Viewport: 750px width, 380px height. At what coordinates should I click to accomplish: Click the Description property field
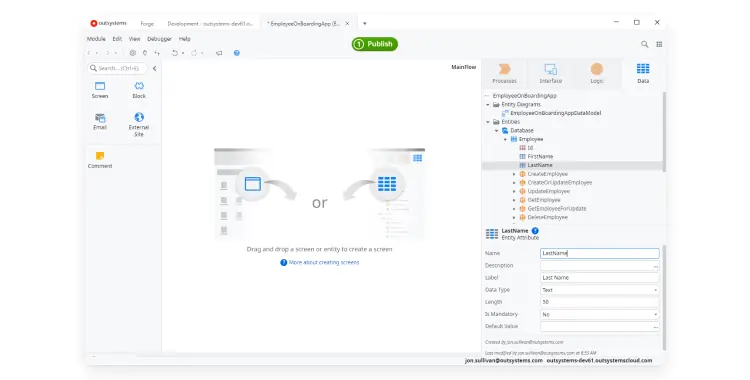tap(600, 266)
